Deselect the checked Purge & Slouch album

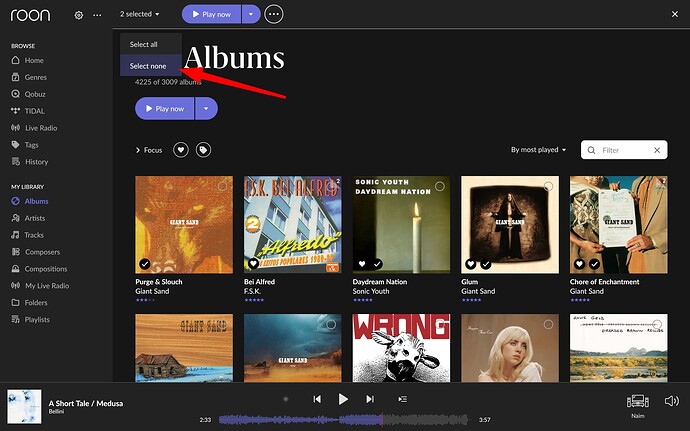coord(145,264)
